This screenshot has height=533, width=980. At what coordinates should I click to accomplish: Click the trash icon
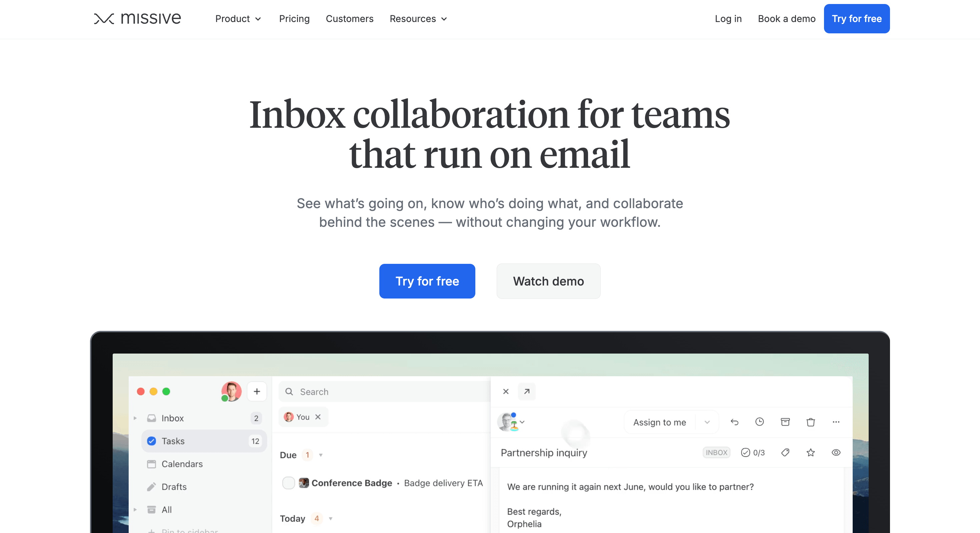[811, 422]
